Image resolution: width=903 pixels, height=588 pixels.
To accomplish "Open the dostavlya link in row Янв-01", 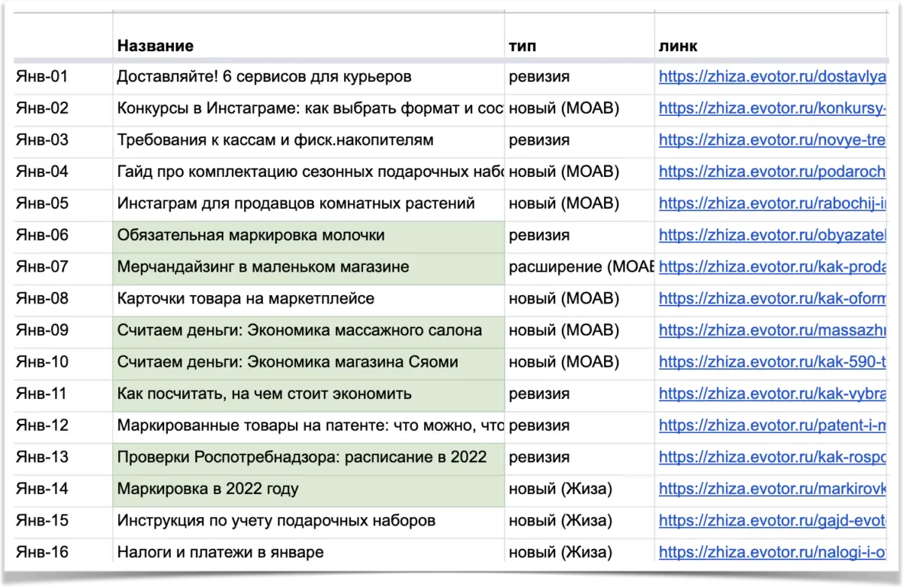I will (x=771, y=76).
